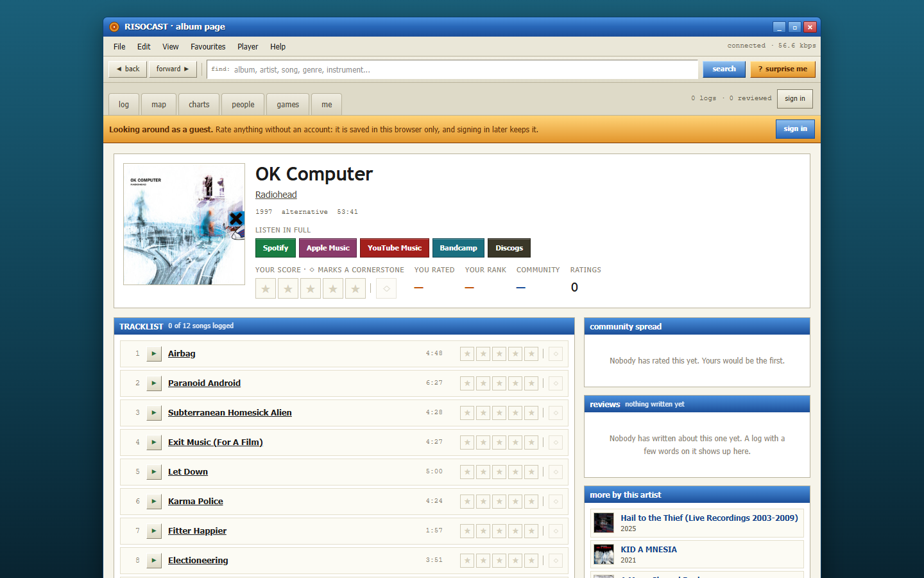Play Exit Music (For A Film)

pyautogui.click(x=154, y=442)
